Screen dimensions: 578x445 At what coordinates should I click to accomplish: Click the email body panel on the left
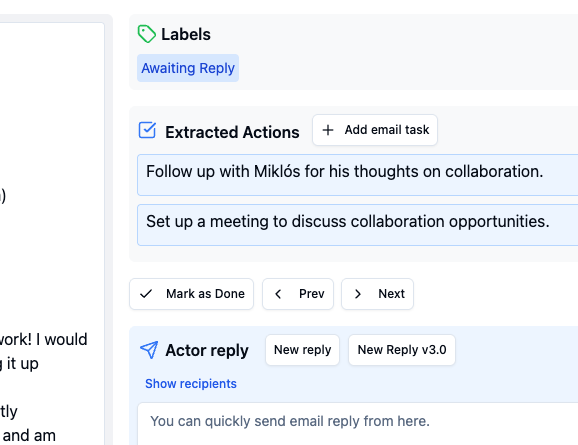pyautogui.click(x=52, y=234)
